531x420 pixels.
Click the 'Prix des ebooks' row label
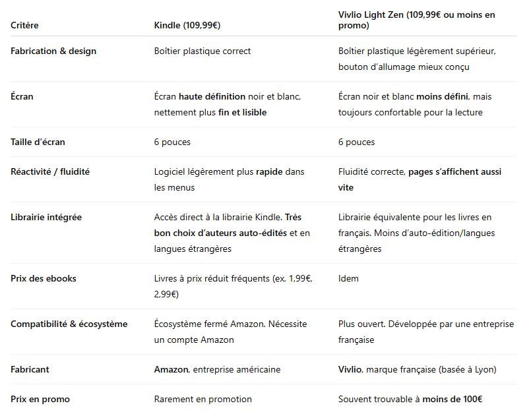pyautogui.click(x=44, y=278)
